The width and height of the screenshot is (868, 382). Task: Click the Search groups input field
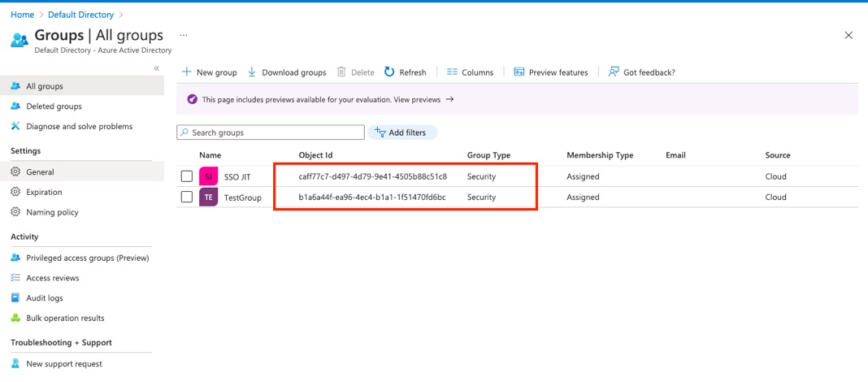coord(271,132)
